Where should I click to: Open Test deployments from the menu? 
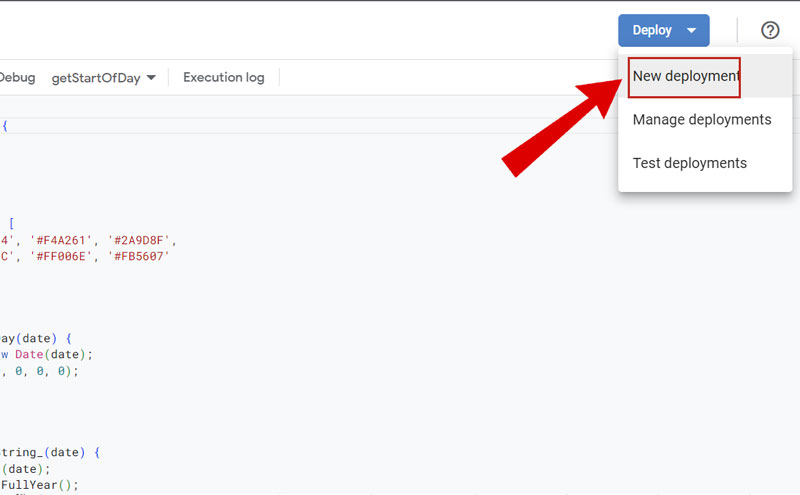pyautogui.click(x=690, y=163)
